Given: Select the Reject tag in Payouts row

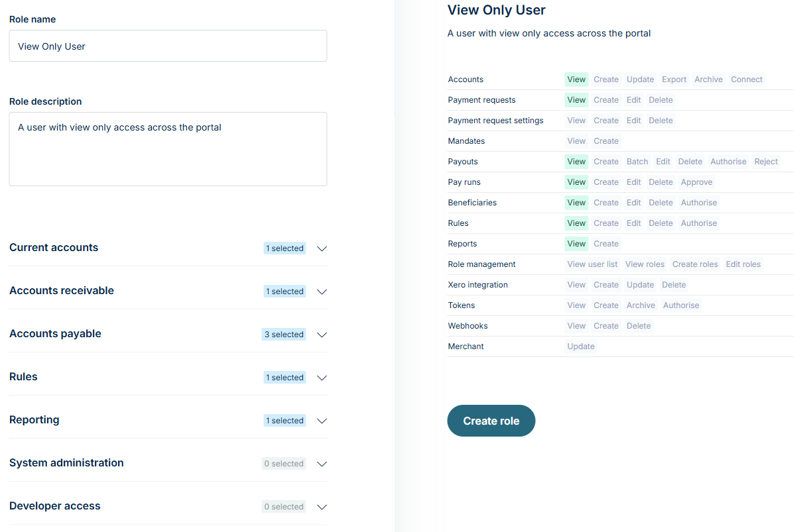Looking at the screenshot, I should point(766,162).
